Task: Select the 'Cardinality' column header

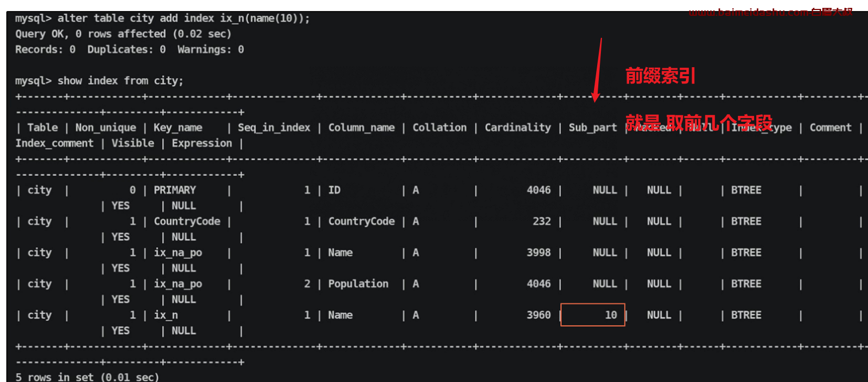Action: click(x=518, y=128)
